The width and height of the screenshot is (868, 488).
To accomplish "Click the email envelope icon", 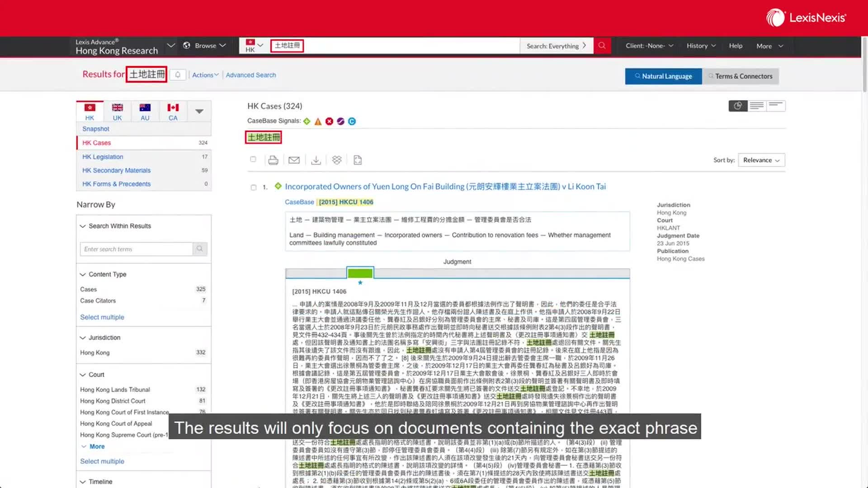I will coord(294,160).
